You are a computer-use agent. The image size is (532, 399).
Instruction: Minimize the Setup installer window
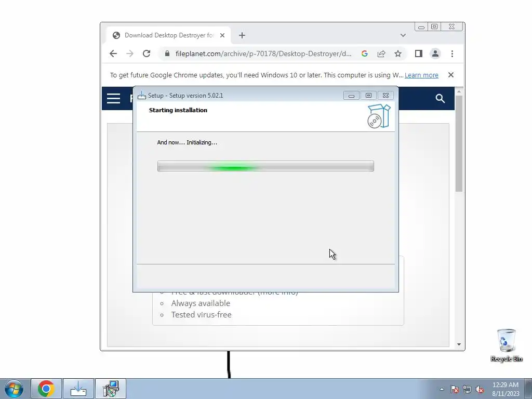351,96
